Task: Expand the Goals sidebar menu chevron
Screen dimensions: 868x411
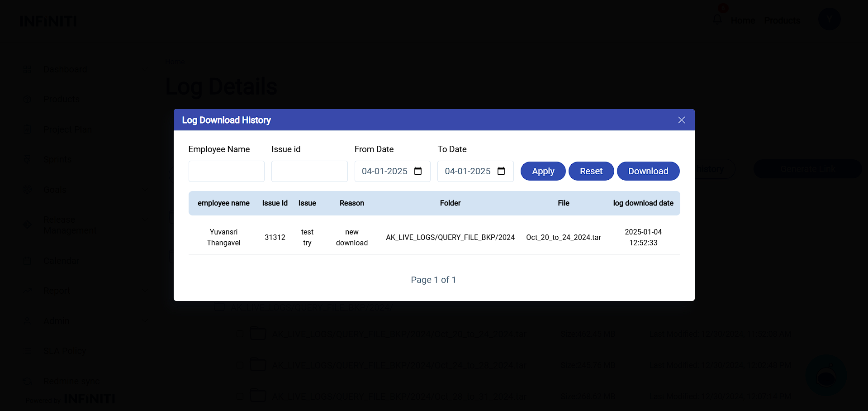Action: (145, 190)
